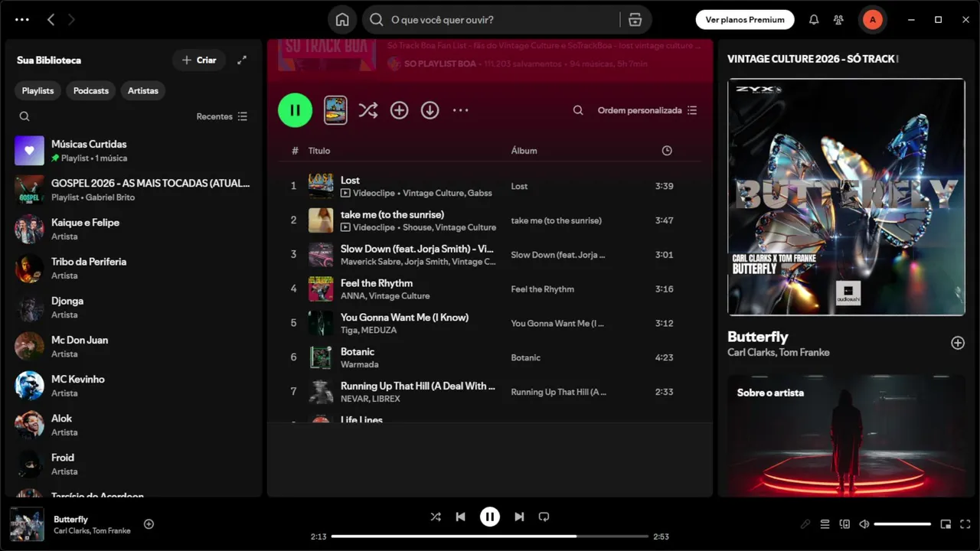This screenshot has width=980, height=551.
Task: Select the Slow Down track row
Action: [x=490, y=255]
